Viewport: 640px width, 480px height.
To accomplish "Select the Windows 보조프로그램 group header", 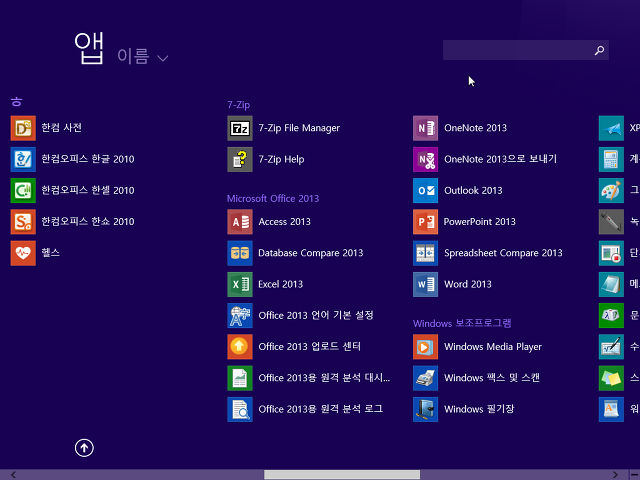I will (x=462, y=324).
